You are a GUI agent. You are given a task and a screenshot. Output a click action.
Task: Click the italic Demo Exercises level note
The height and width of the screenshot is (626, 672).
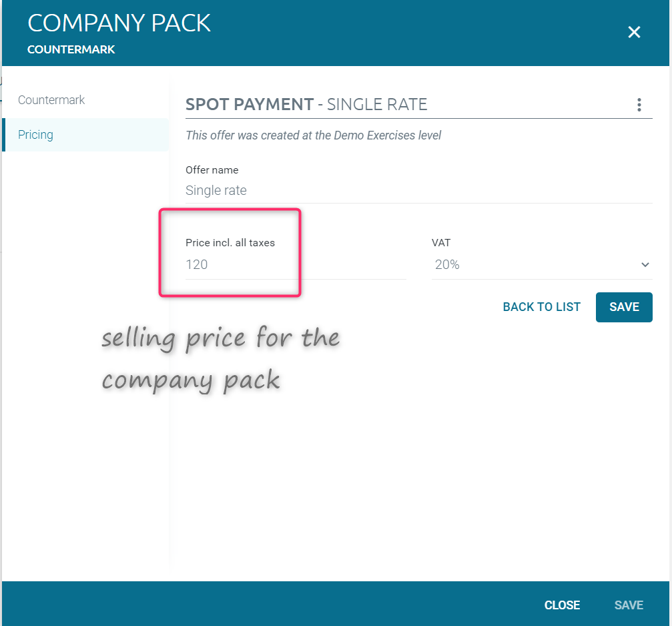[x=313, y=135]
